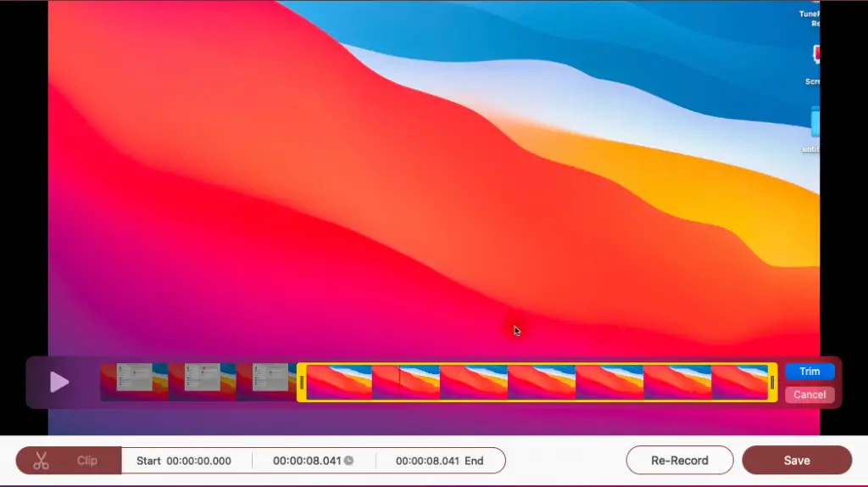Click the last thumbnail inside yellow trim range
The height and width of the screenshot is (487, 868).
click(x=740, y=383)
